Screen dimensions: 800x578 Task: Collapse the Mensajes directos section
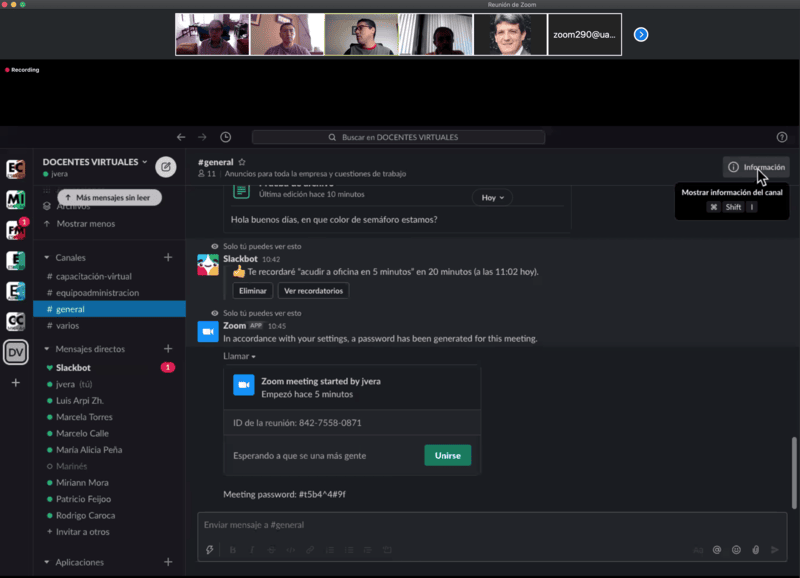coord(47,349)
